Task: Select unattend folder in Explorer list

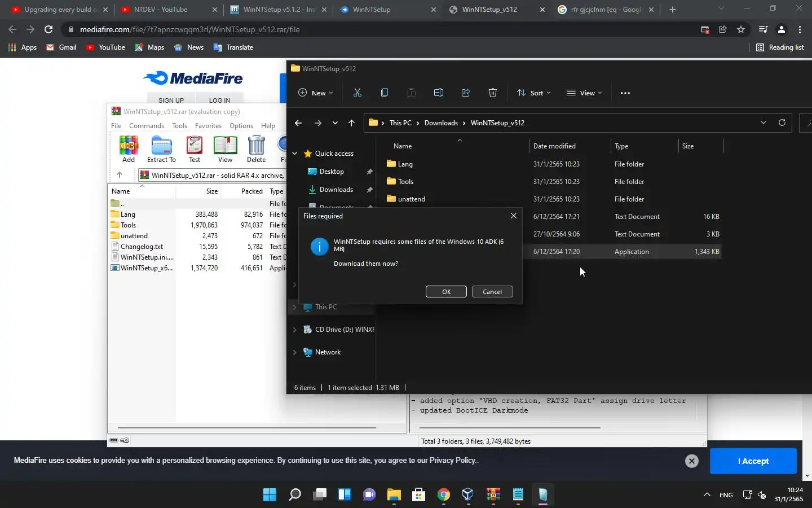Action: tap(412, 199)
